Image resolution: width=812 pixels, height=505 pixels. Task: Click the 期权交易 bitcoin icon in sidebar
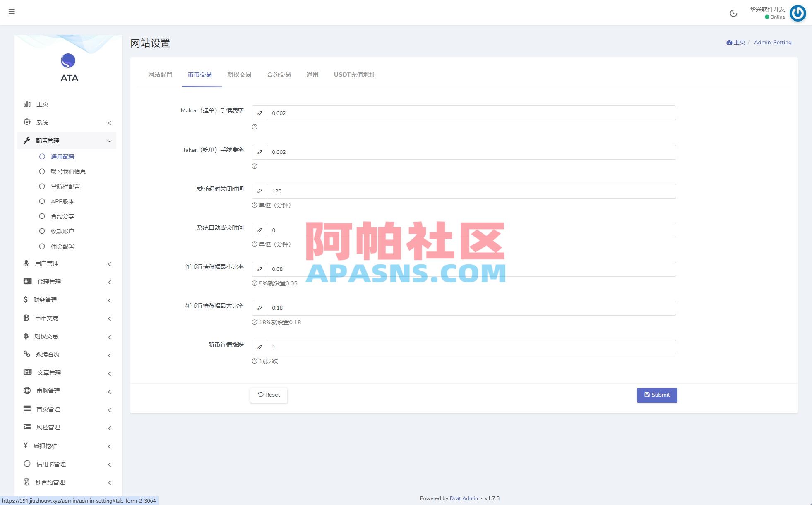(x=26, y=336)
